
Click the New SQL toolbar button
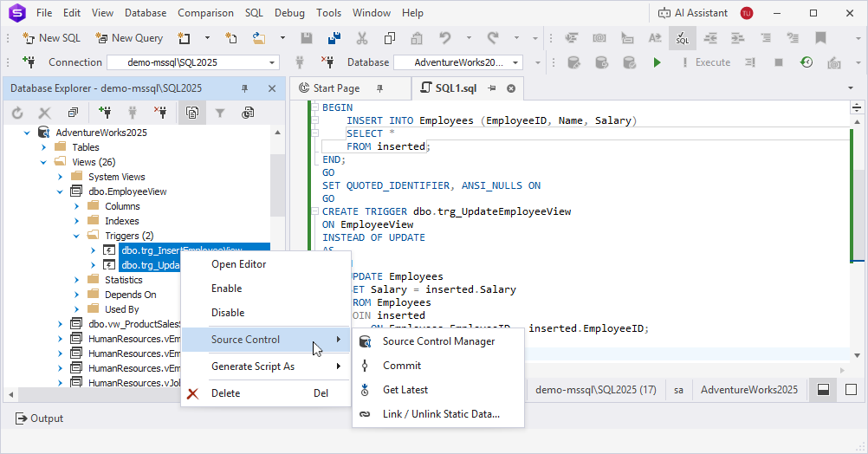coord(51,38)
